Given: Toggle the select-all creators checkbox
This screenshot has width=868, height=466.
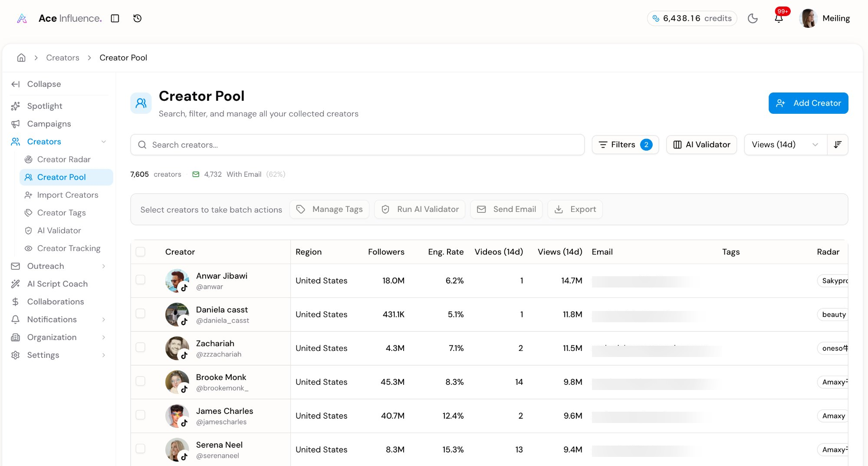Looking at the screenshot, I should click(x=140, y=252).
